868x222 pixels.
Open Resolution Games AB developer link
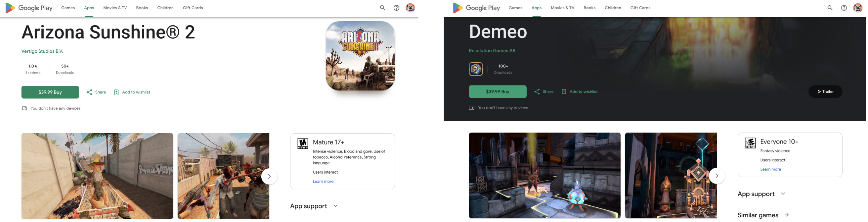492,51
